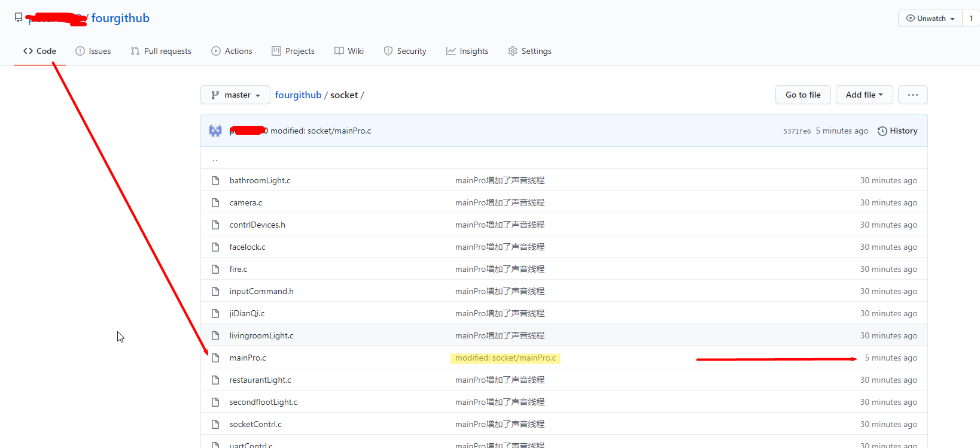
Task: Open file contrlDevices.h
Action: 257,225
